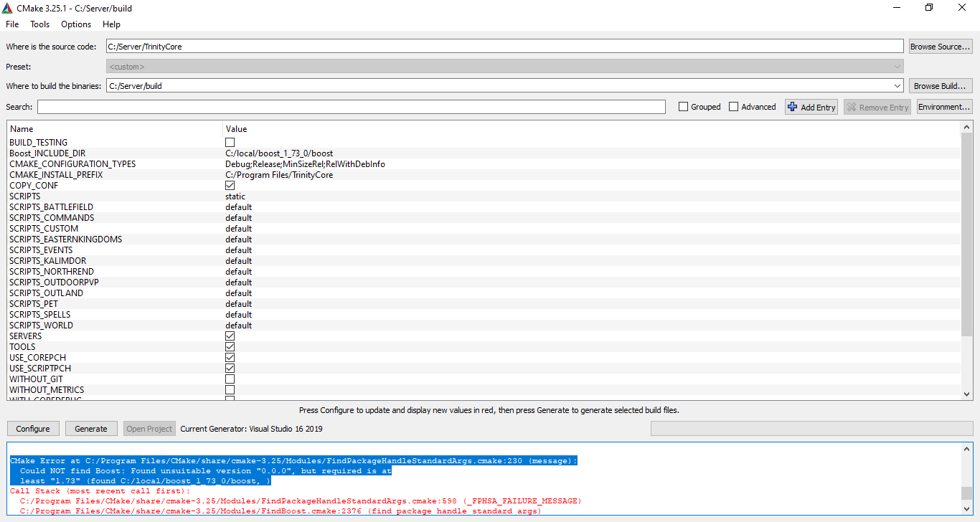This screenshot has width=980, height=522.
Task: Select the SCRIPTS_SPELLS row
Action: (x=484, y=315)
